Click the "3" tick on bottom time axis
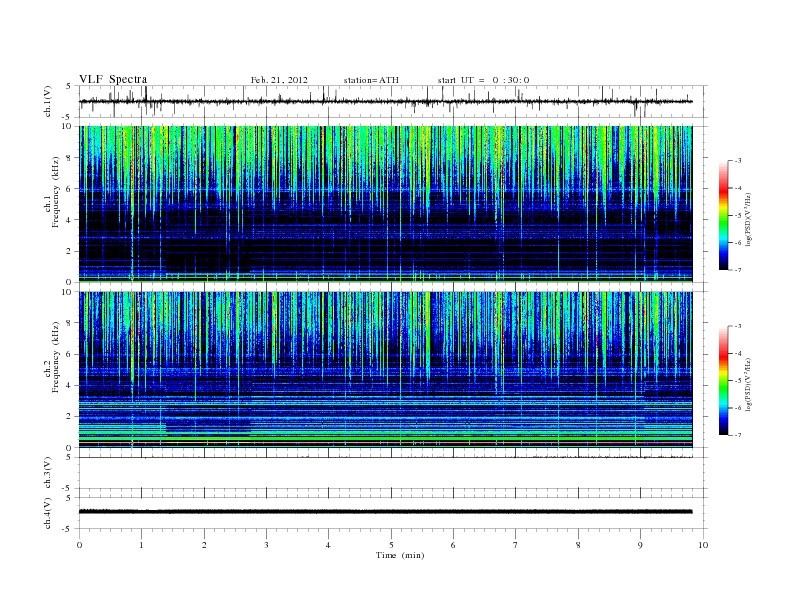The width and height of the screenshot is (792, 612). pos(266,545)
